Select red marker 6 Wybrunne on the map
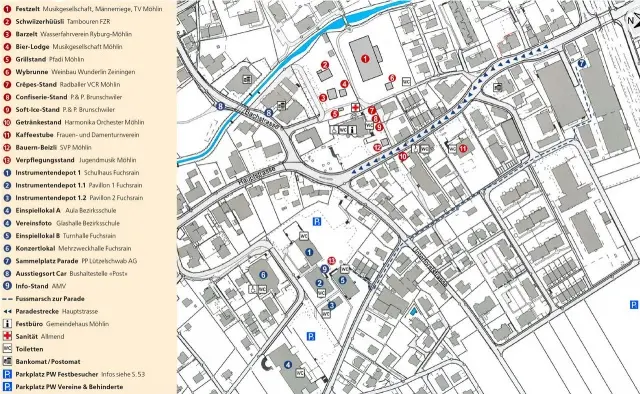640x394 pixels. click(392, 78)
